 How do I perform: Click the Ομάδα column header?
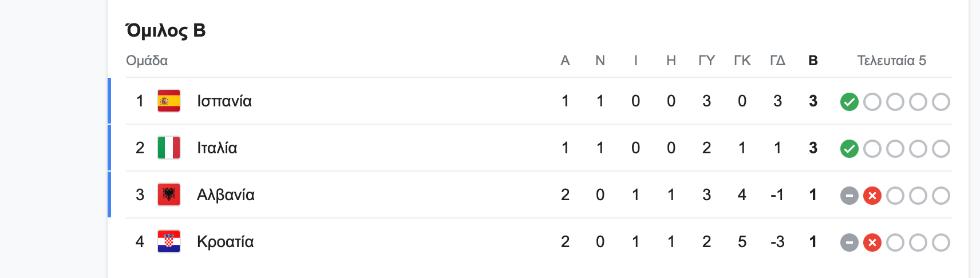point(147,61)
